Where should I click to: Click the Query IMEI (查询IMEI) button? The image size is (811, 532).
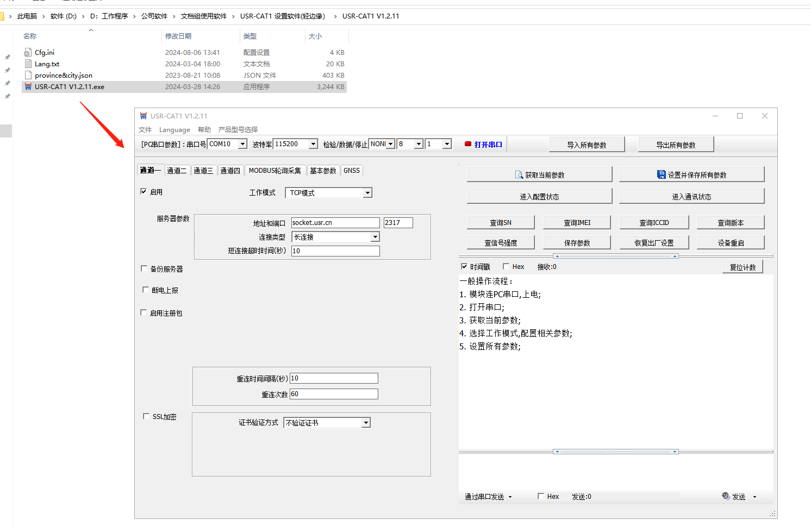tap(577, 223)
